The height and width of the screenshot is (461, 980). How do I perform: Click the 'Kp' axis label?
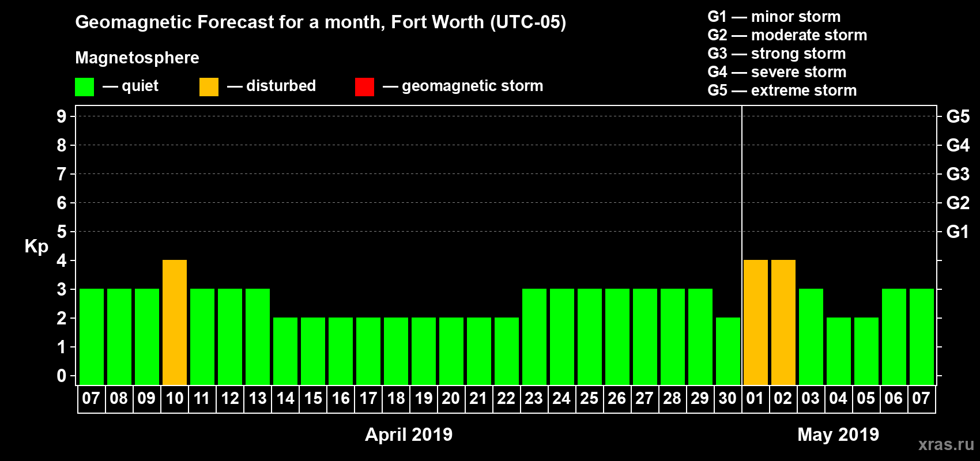(36, 247)
